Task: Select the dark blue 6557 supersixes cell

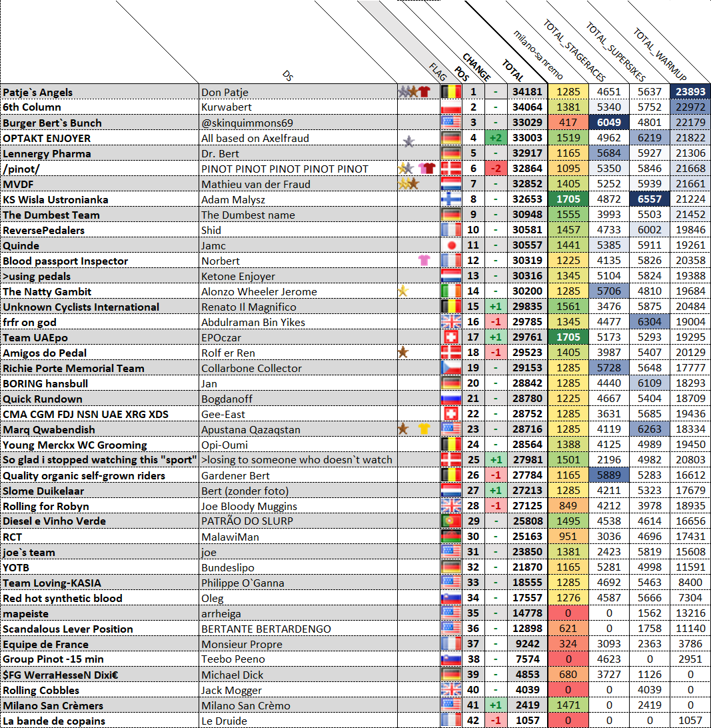Action: point(649,199)
